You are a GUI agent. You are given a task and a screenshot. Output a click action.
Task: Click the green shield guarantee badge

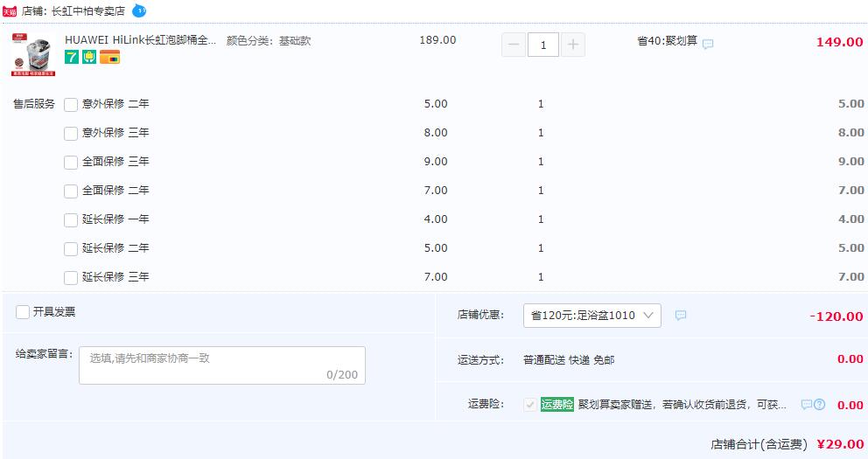point(89,57)
